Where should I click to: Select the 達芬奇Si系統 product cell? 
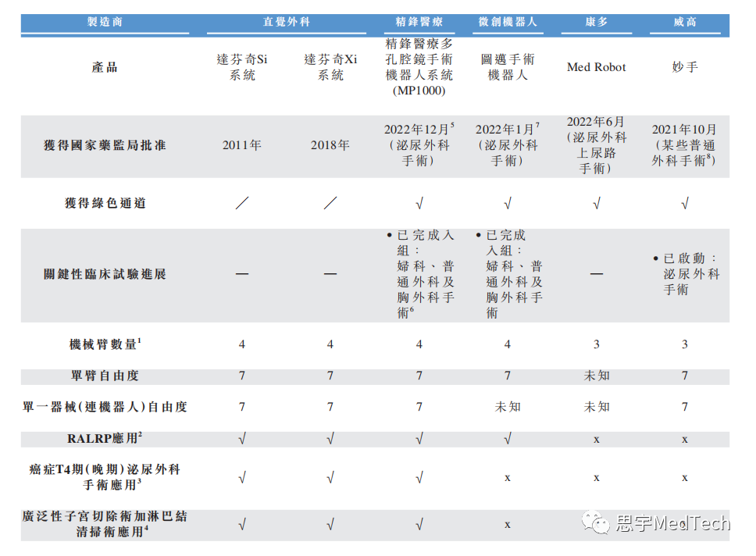pyautogui.click(x=242, y=67)
